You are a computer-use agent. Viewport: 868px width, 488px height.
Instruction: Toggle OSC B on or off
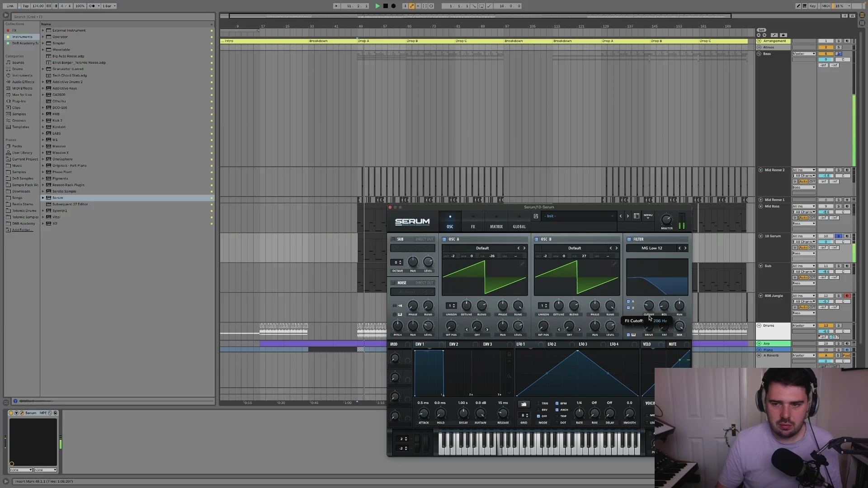click(x=537, y=239)
